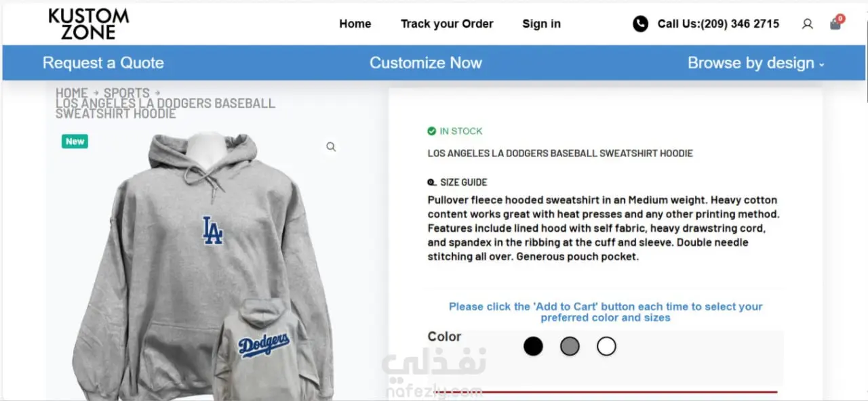Click the Sign in link
This screenshot has width=868, height=401.
541,24
